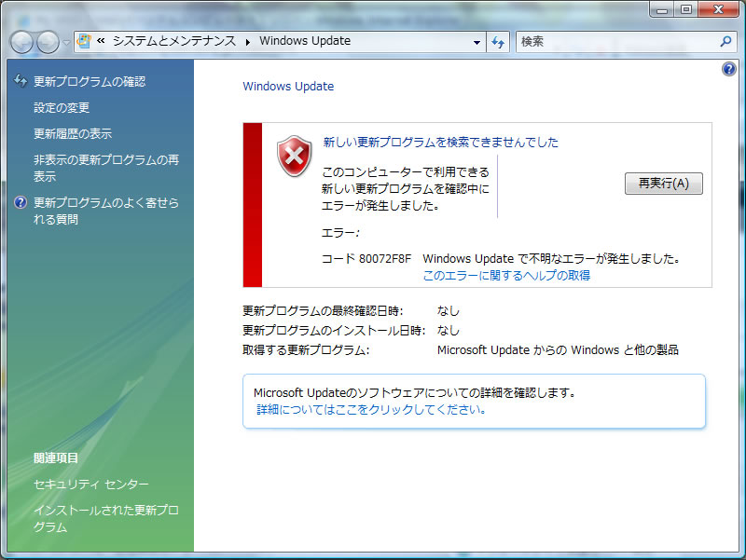The width and height of the screenshot is (746, 560).
Task: Open help with the blue question mark icon
Action: [729, 69]
